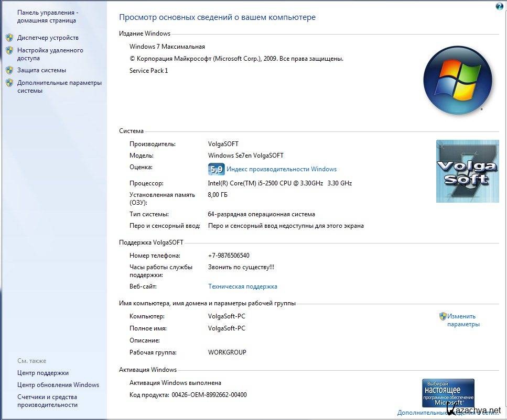Open Дополнительные параметры системы
507x420 pixels.
click(59, 86)
